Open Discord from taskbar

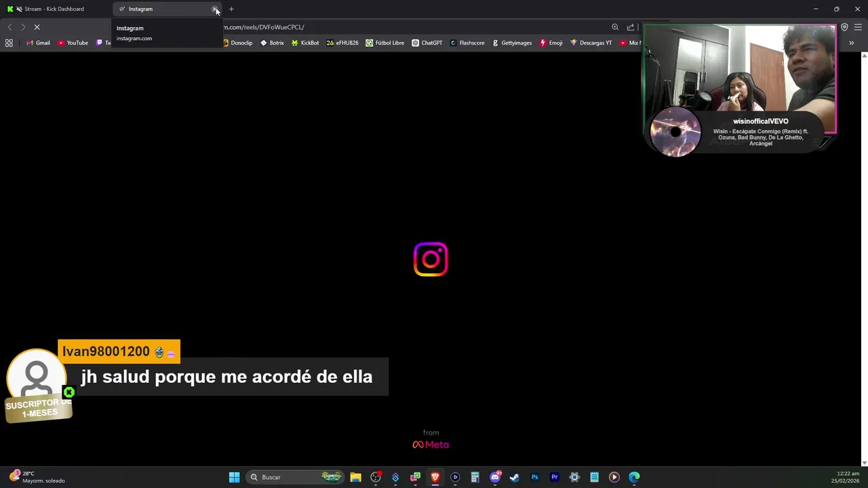(x=495, y=477)
